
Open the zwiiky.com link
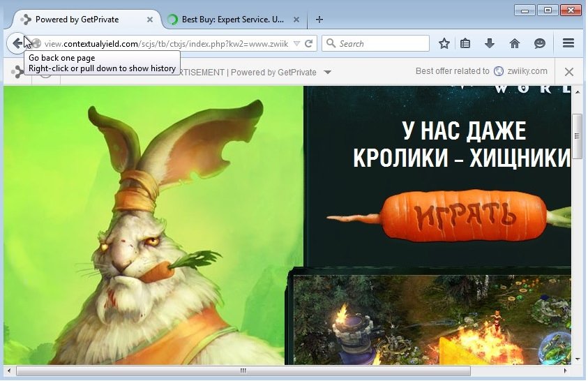527,71
